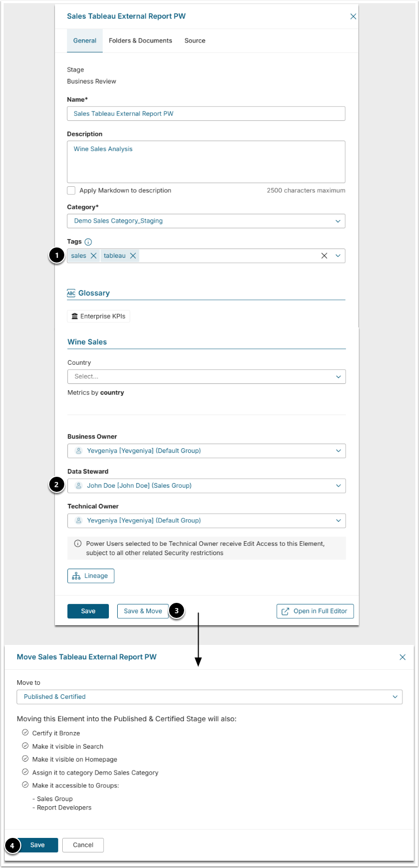Close the Sales Tableau External Report panel
The image size is (419, 868).
point(353,17)
